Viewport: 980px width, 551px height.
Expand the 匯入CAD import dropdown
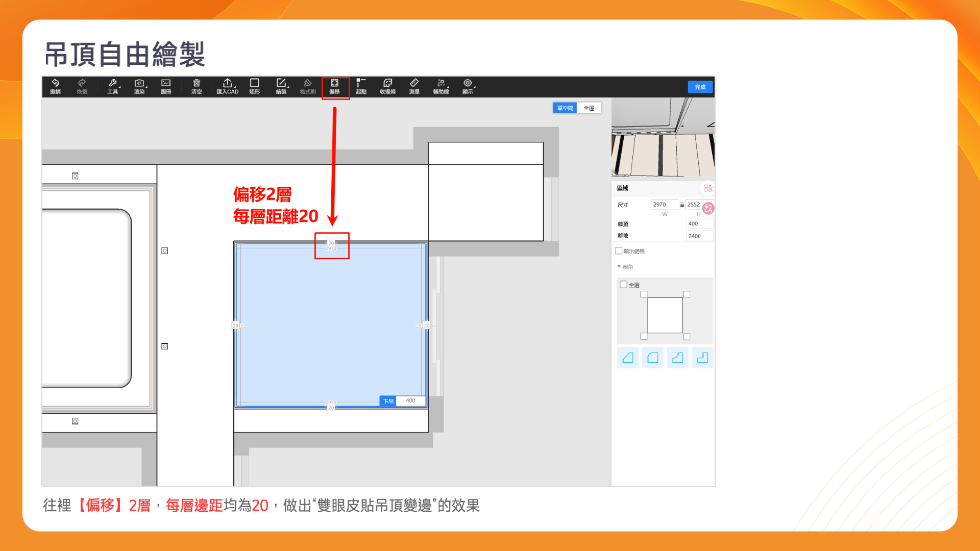(228, 86)
